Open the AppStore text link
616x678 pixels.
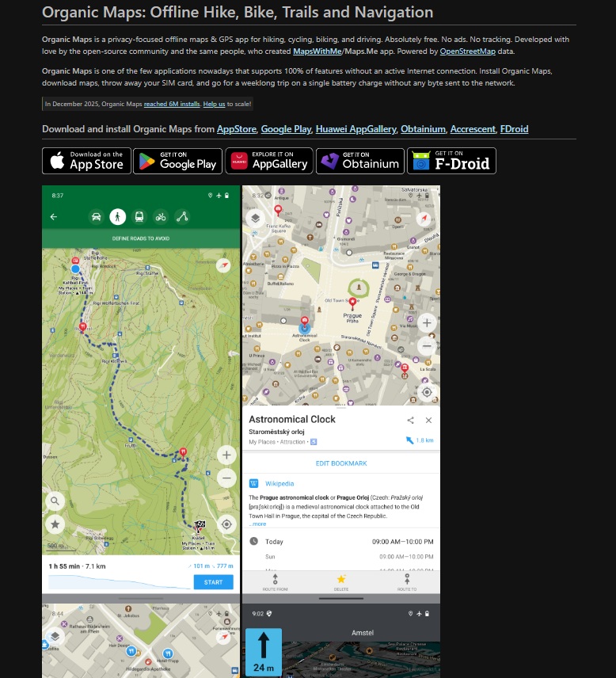[237, 129]
